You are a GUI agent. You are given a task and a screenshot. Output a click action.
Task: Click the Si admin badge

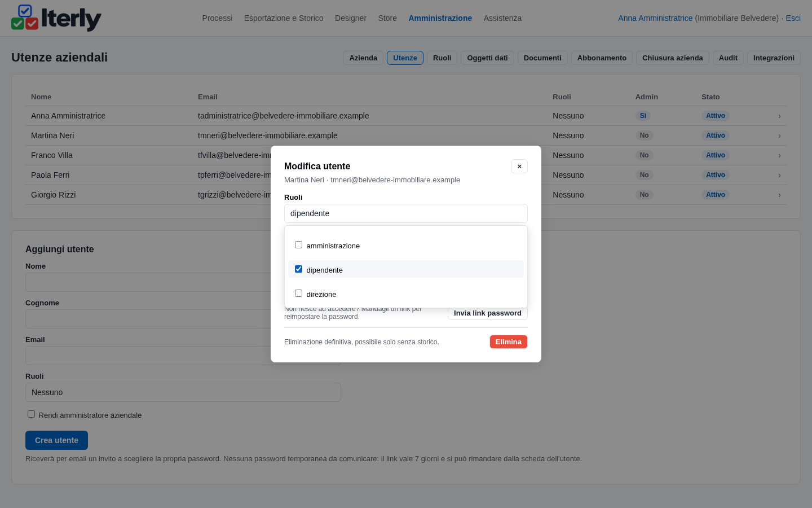[x=643, y=116]
